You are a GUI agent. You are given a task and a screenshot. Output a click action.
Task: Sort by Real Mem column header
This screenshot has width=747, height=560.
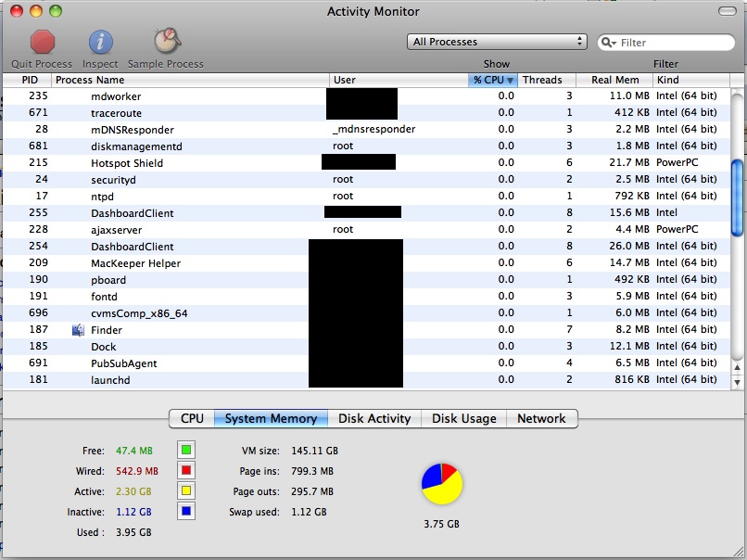[x=614, y=80]
